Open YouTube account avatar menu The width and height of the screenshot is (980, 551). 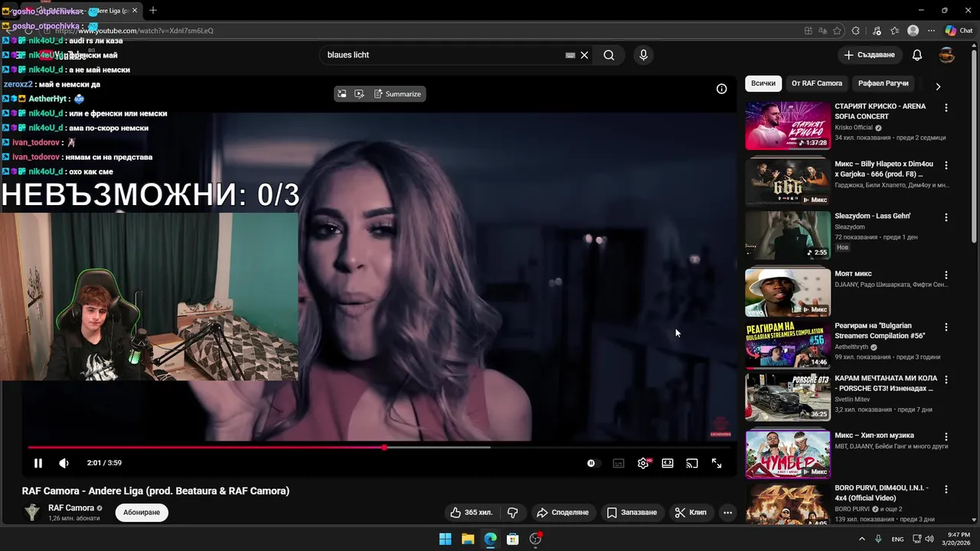946,55
